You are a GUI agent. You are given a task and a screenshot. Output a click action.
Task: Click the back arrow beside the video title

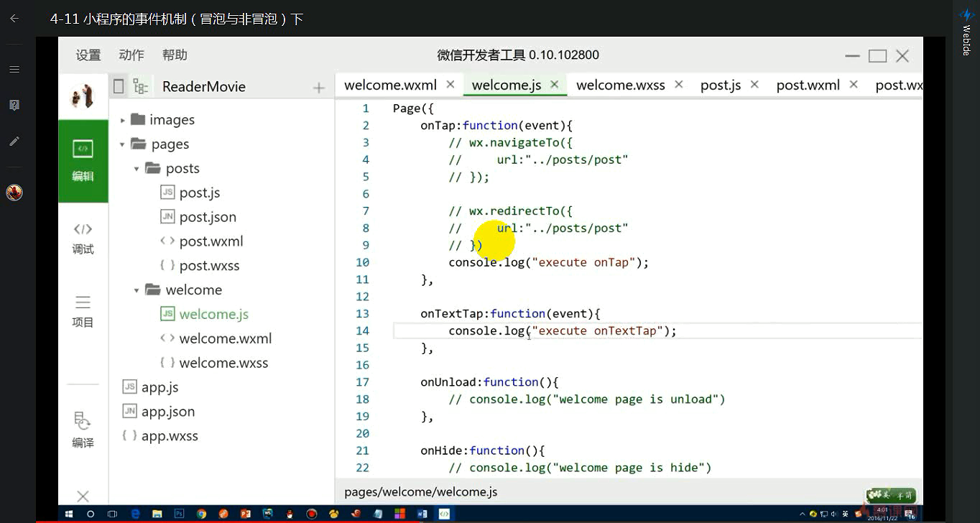(x=14, y=19)
